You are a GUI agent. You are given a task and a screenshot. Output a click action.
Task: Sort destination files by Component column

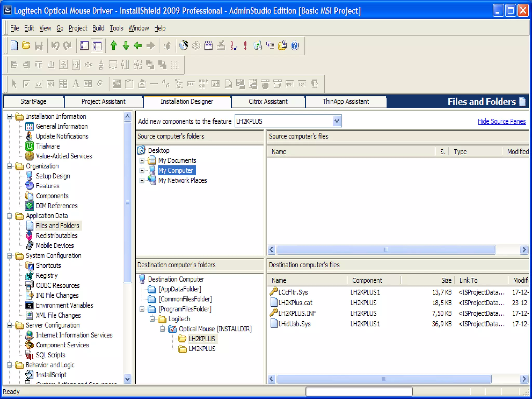(x=374, y=280)
